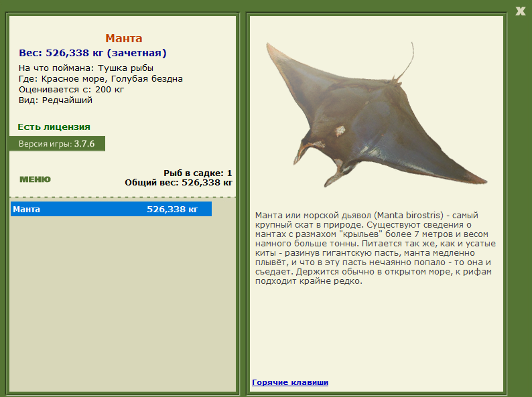Viewport: 532px width, 397px height.
Task: Click the Вид: Редчайший line
Action: (56, 100)
